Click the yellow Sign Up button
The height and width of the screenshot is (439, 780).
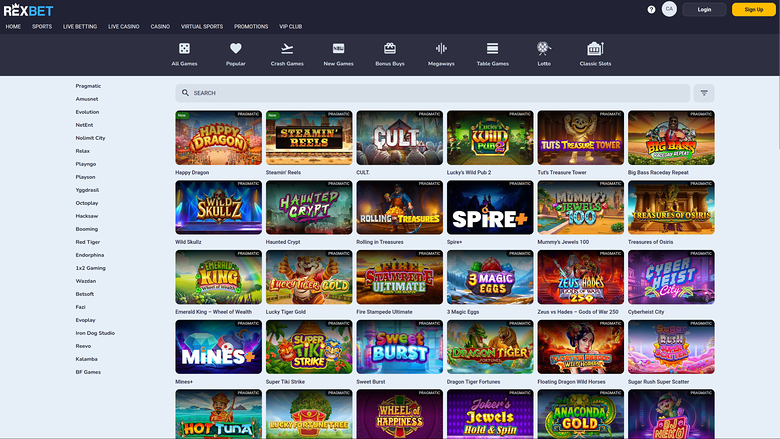click(754, 9)
